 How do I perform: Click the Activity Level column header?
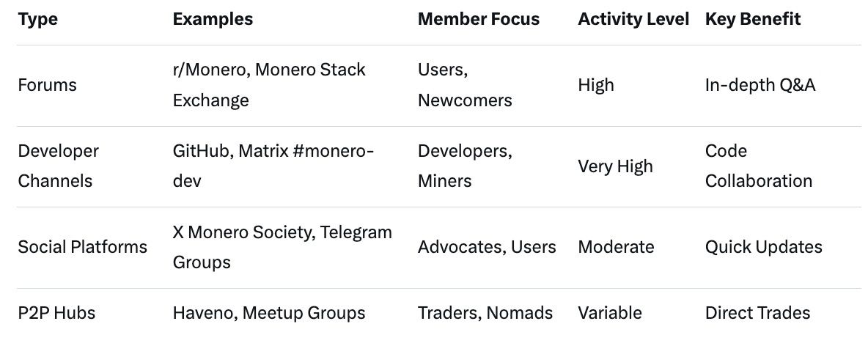pos(633,20)
